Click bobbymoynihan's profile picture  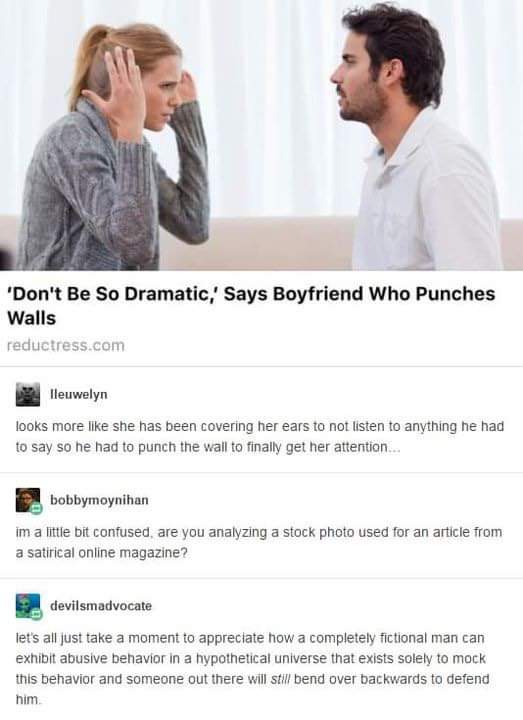pyautogui.click(x=28, y=500)
